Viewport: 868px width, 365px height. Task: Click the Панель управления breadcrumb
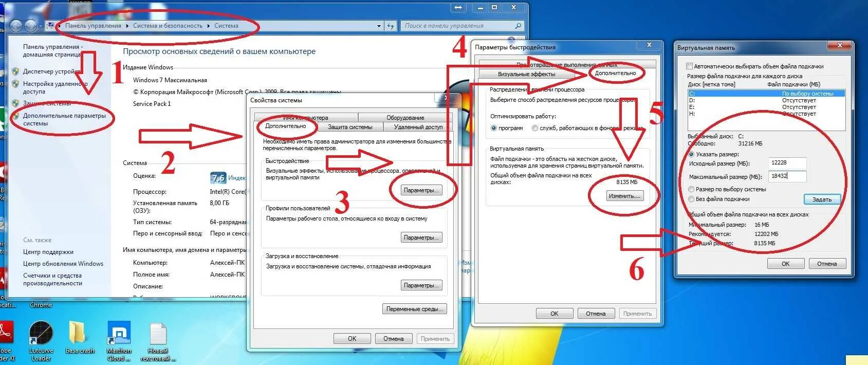93,26
